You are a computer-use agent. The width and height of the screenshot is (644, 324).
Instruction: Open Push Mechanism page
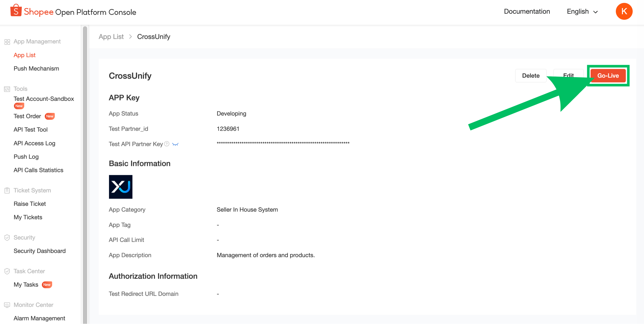point(36,68)
